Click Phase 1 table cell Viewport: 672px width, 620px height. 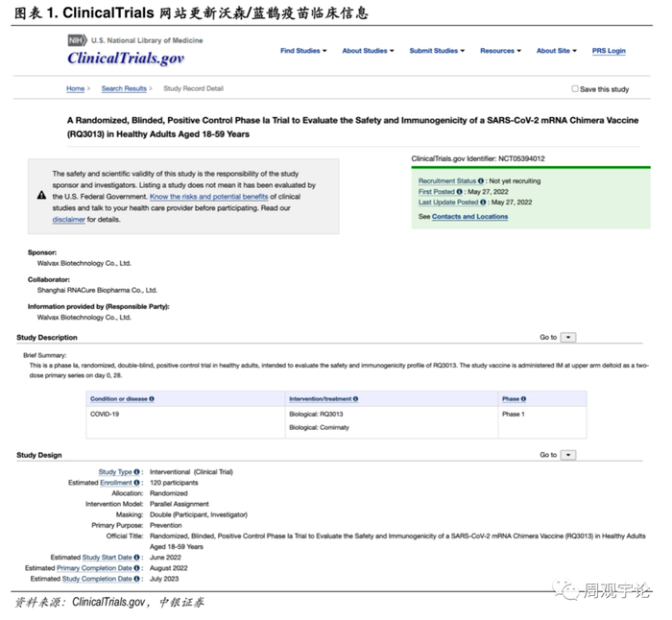[x=513, y=414]
